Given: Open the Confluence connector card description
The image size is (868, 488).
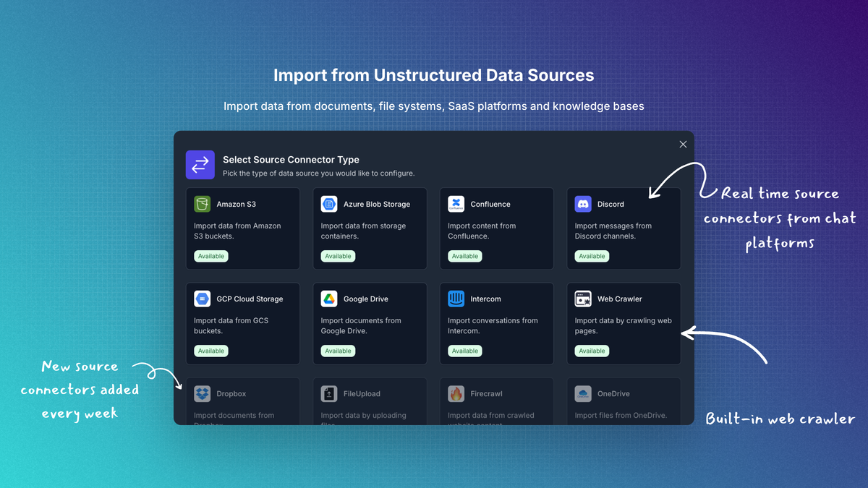Looking at the screenshot, I should point(482,231).
